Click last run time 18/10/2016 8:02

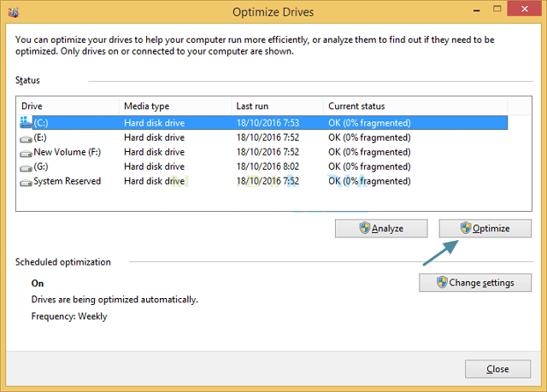(268, 167)
